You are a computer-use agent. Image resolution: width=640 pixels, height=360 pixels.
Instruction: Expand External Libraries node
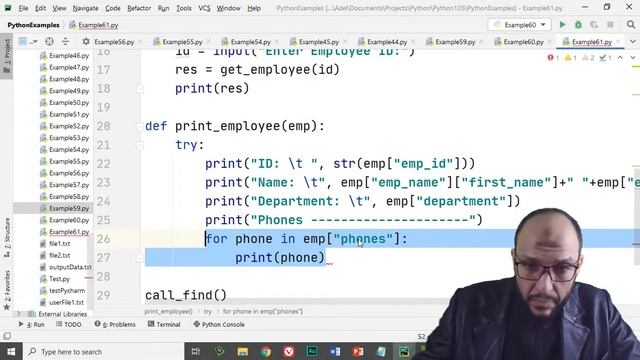(18, 314)
